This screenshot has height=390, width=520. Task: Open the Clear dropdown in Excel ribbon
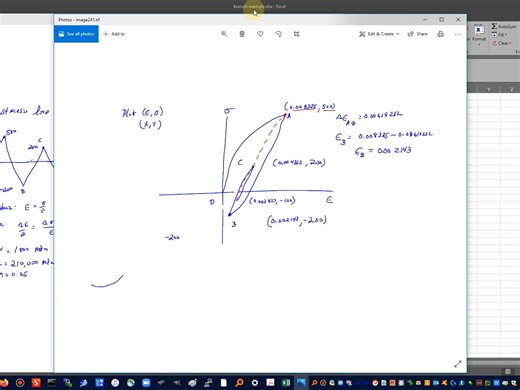pos(502,43)
